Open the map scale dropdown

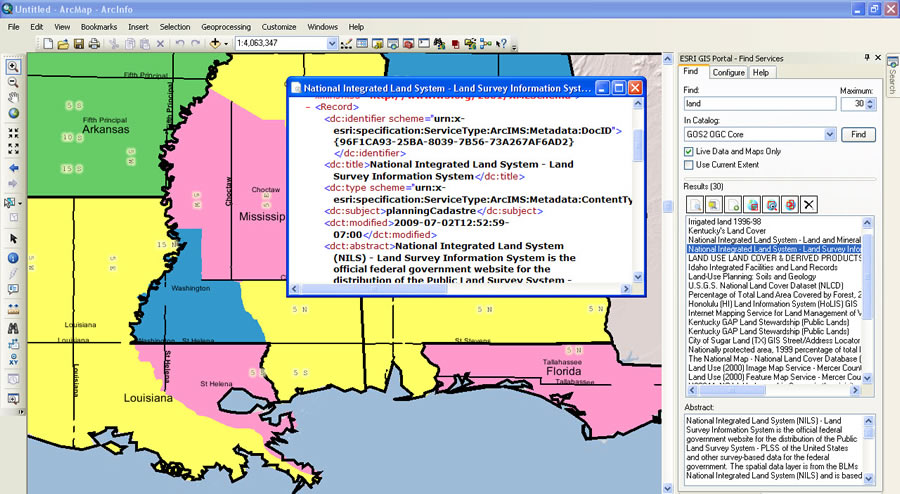pos(332,44)
